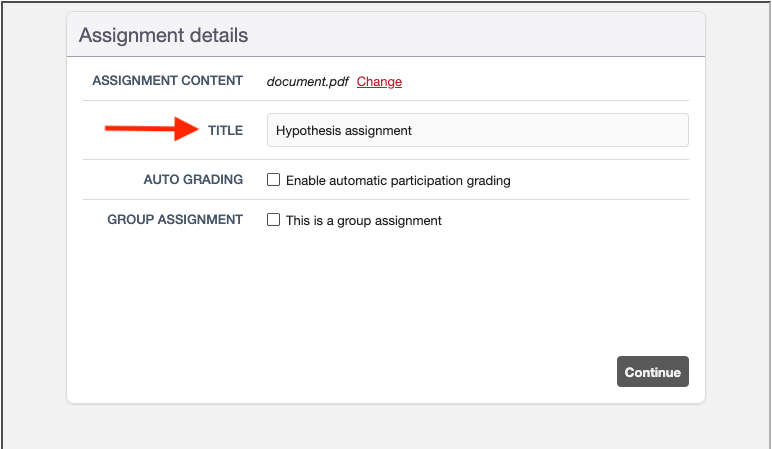Viewport: 772px width, 449px height.
Task: Click the GROUP ASSIGNMENT label
Action: [175, 219]
